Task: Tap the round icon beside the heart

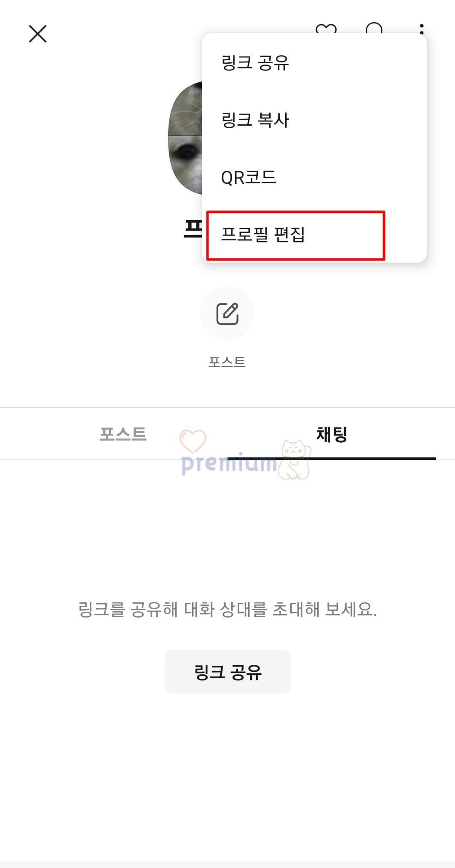Action: [374, 28]
